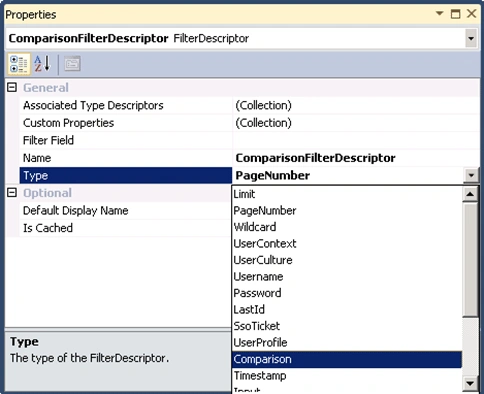This screenshot has height=394, width=484.
Task: Choose Timestamp from the type list
Action: click(347, 376)
